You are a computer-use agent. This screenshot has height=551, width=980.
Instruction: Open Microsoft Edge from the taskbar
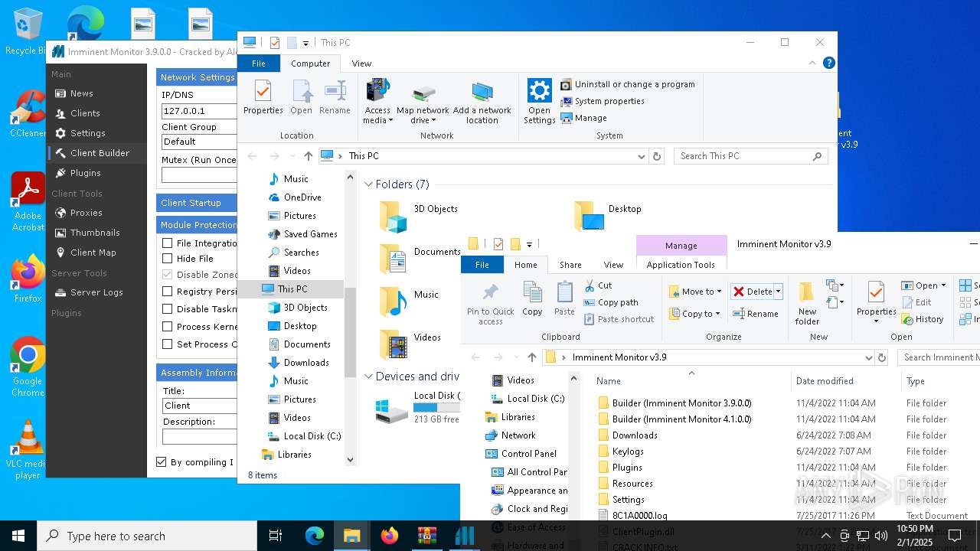coord(315,536)
